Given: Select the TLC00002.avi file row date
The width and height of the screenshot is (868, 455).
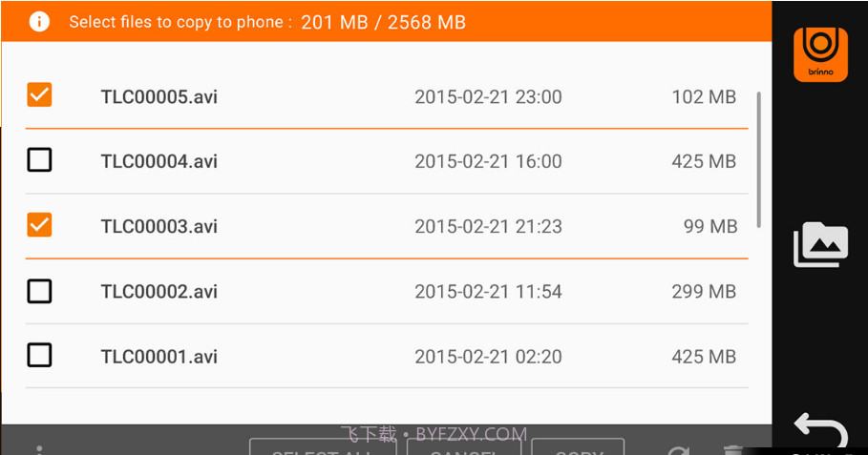Looking at the screenshot, I should (x=488, y=291).
